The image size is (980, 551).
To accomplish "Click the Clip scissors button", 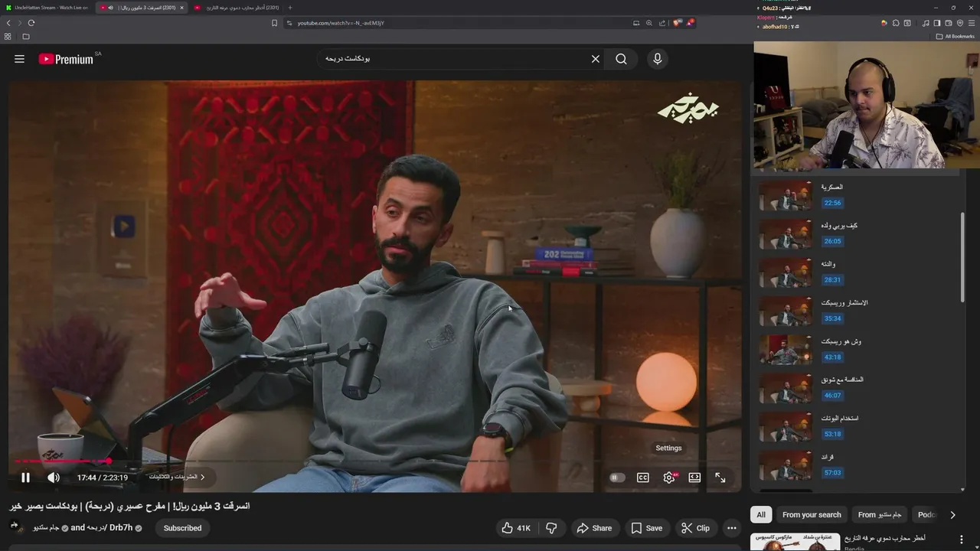I will tap(695, 528).
